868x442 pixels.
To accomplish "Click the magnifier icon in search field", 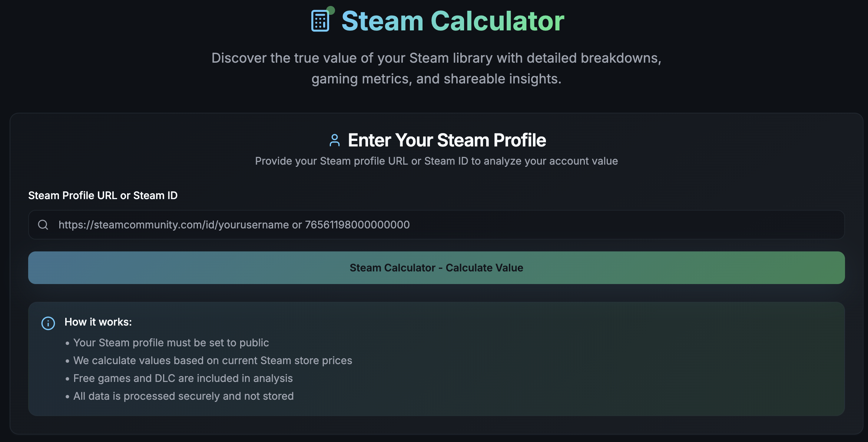I will [x=43, y=225].
